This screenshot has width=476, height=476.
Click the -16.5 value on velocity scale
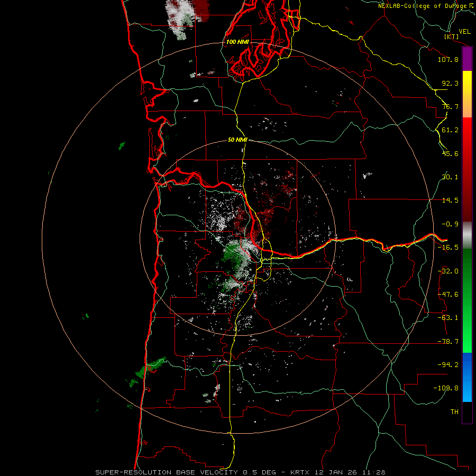pyautogui.click(x=448, y=248)
